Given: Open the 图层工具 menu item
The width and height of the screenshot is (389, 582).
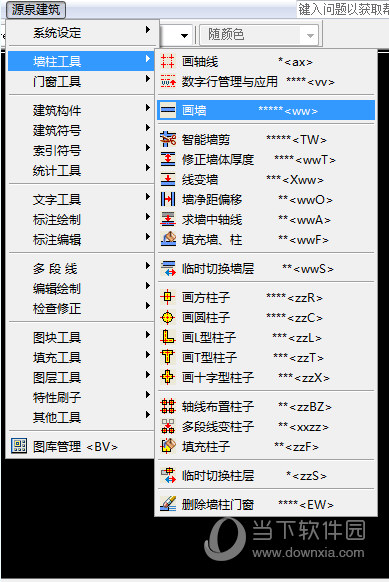Looking at the screenshot, I should (x=81, y=378).
